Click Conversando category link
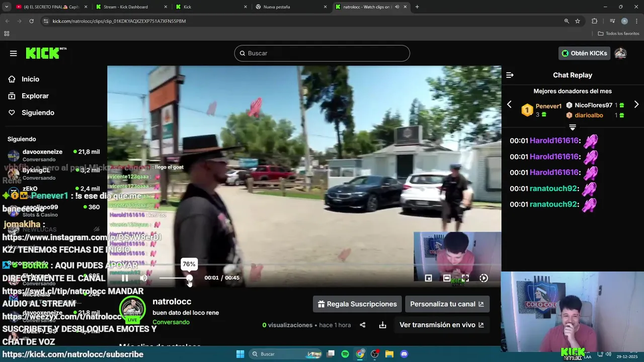 point(171,322)
